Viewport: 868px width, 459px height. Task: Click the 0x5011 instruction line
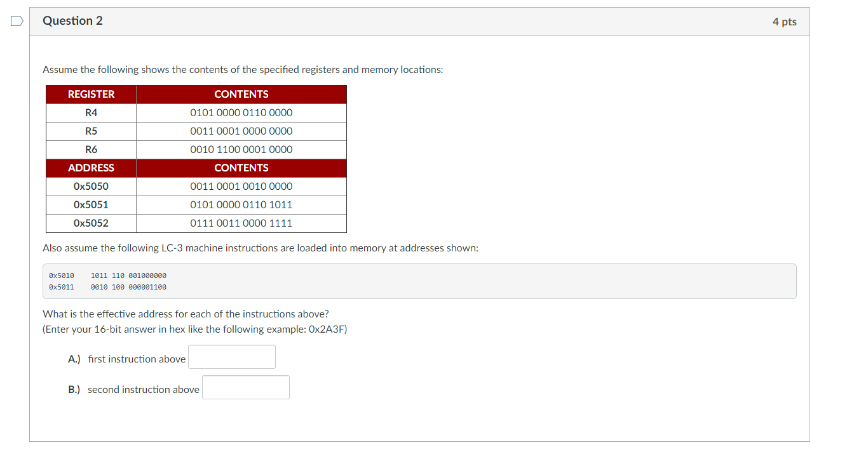coord(108,287)
